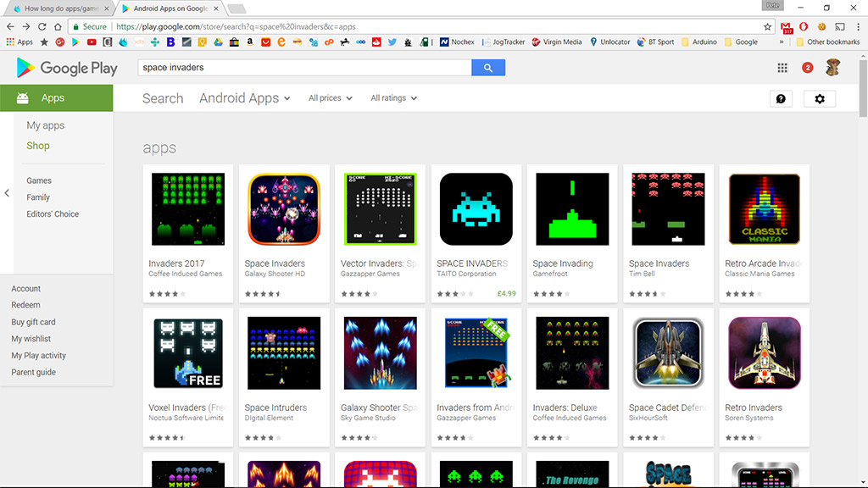This screenshot has width=868, height=488.
Task: Open the Amazon bookmark icon
Action: [x=250, y=42]
